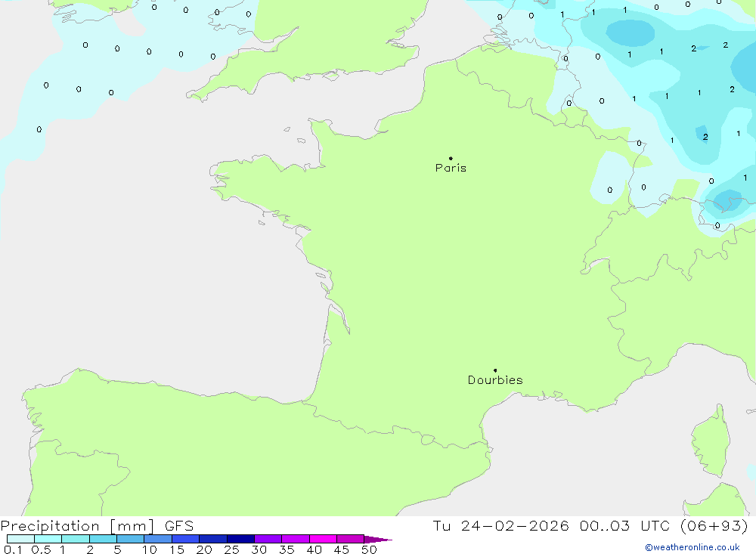This screenshot has height=554, width=756.
Task: Pick the 20–25 mm legend swatch
Action: pos(212,539)
